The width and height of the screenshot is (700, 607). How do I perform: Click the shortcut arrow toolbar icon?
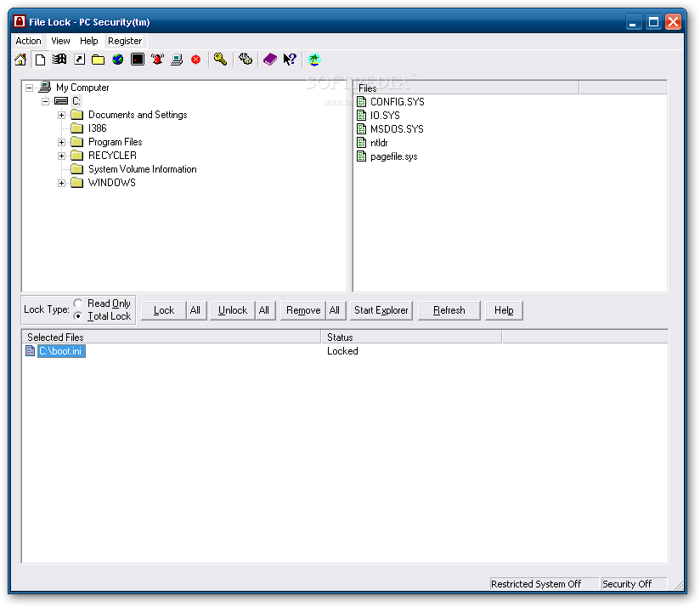80,60
